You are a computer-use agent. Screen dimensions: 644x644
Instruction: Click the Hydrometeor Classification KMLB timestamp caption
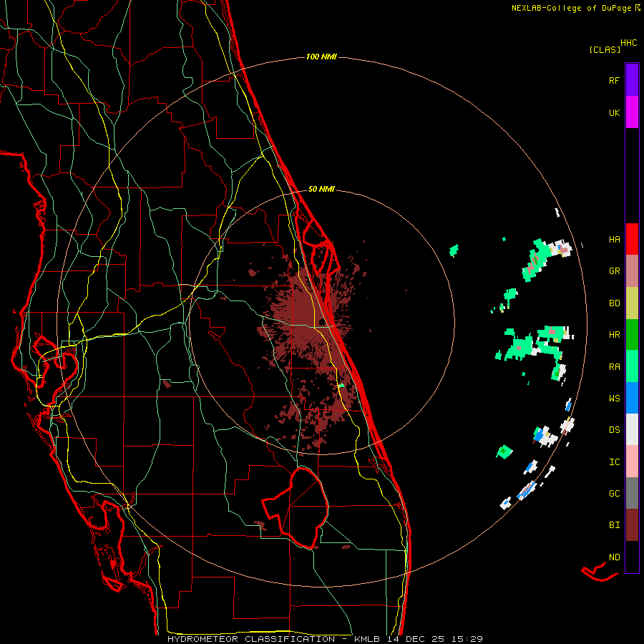pyautogui.click(x=325, y=639)
